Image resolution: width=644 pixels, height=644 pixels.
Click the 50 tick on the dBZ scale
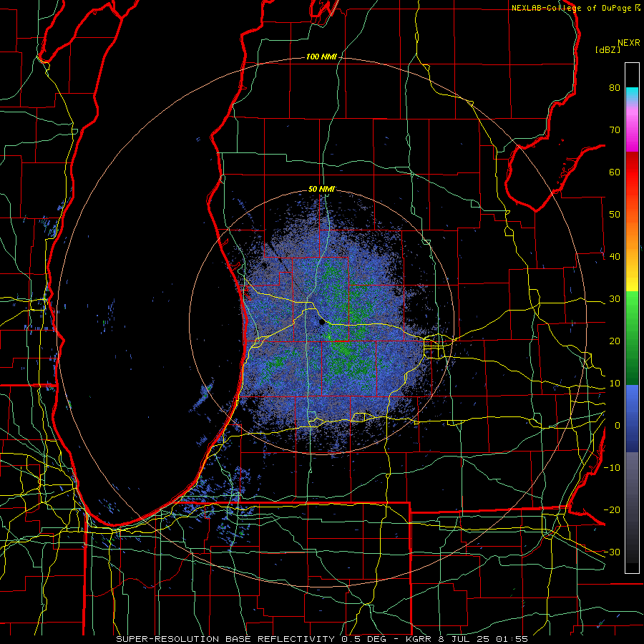[x=615, y=215]
